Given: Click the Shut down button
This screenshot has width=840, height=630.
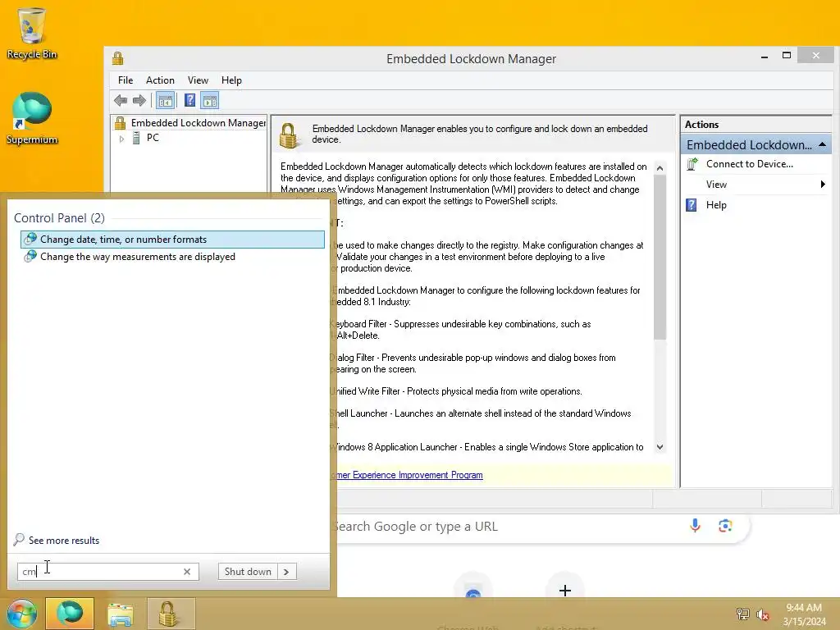Looking at the screenshot, I should (x=248, y=572).
